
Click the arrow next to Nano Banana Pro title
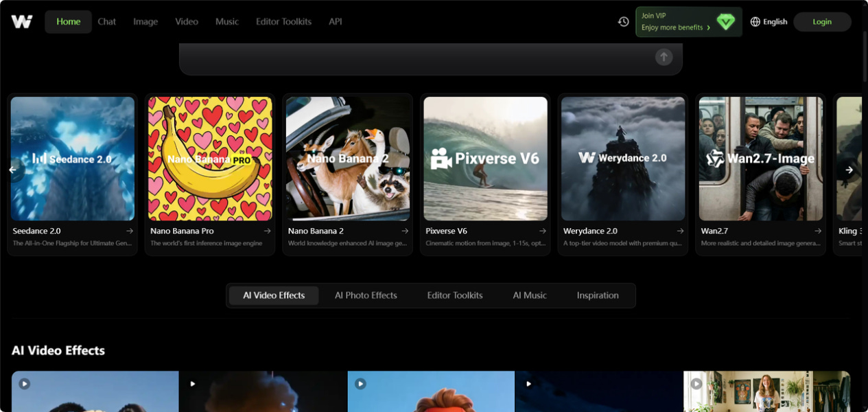(x=267, y=231)
